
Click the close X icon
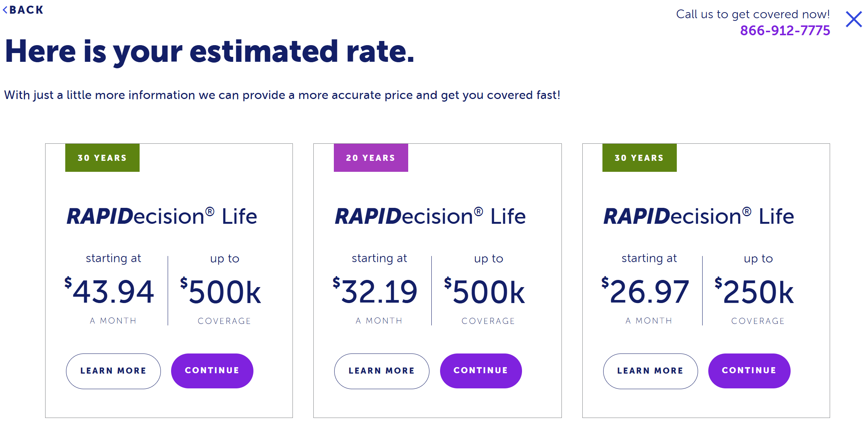854,19
